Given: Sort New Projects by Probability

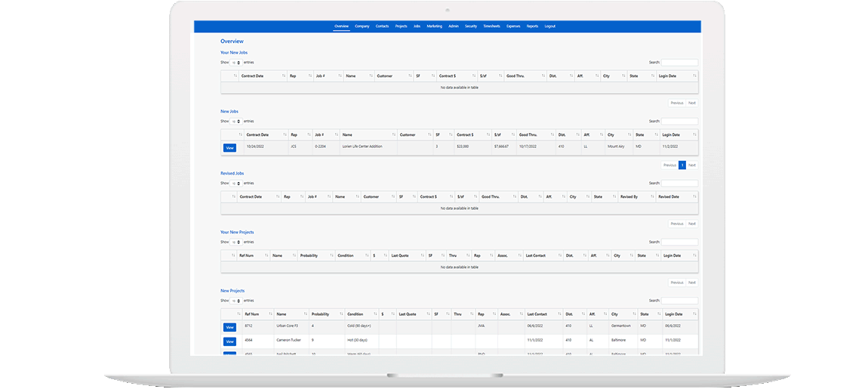Looking at the screenshot, I should pyautogui.click(x=327, y=314).
